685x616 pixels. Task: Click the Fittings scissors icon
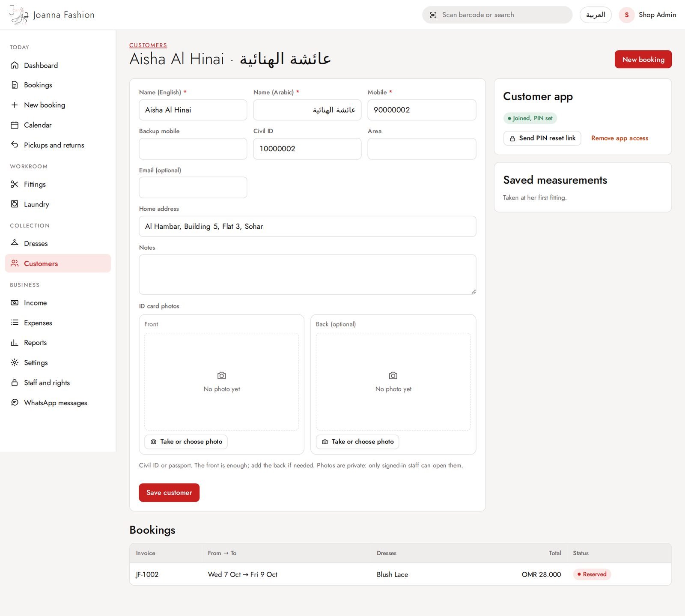pos(15,184)
